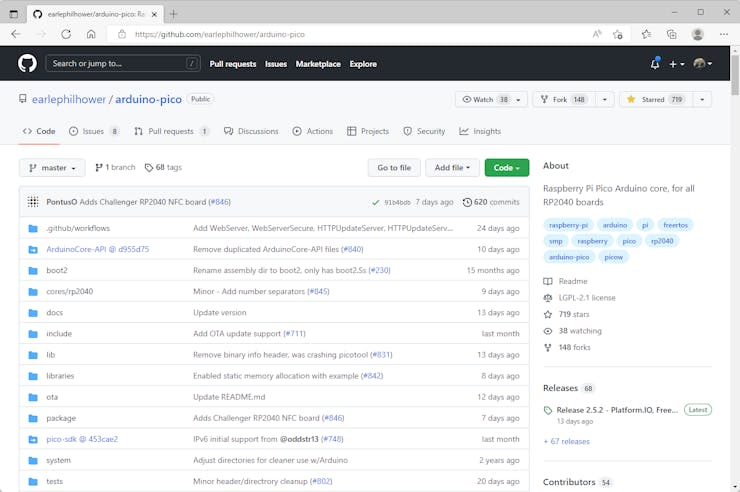Viewport: 740px width, 492px height.
Task: Open the Pull requests repository tab
Action: tap(172, 131)
